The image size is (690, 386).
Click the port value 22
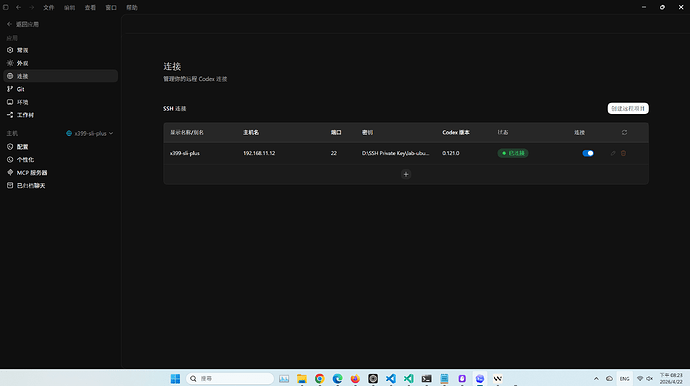[334, 153]
